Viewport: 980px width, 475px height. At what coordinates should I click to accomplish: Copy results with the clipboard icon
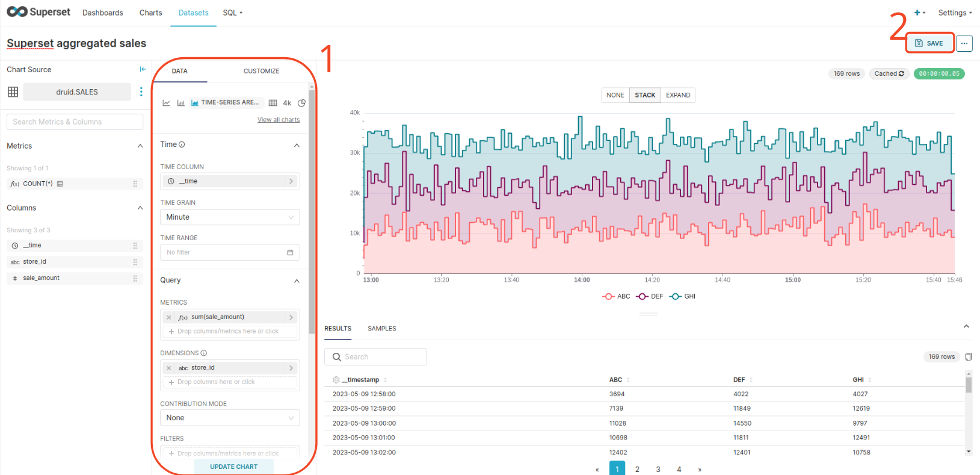pos(968,357)
